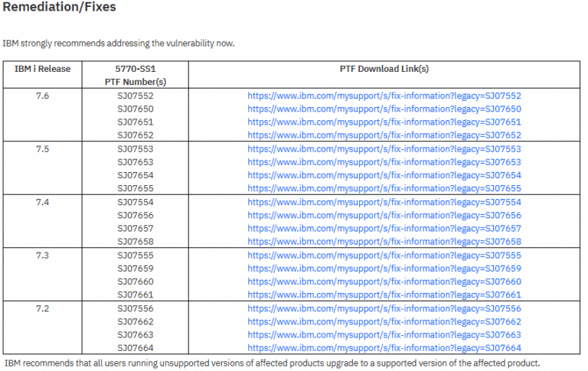Viewport: 588px width, 371px height.
Task: Open the SJ07555 link for release 7.3
Action: click(384, 255)
